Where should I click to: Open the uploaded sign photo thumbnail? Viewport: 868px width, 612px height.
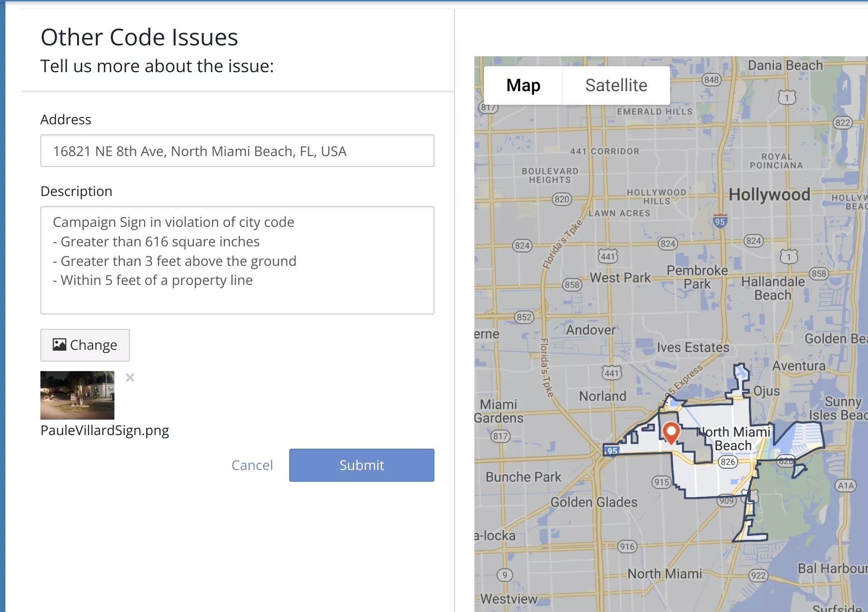point(77,395)
